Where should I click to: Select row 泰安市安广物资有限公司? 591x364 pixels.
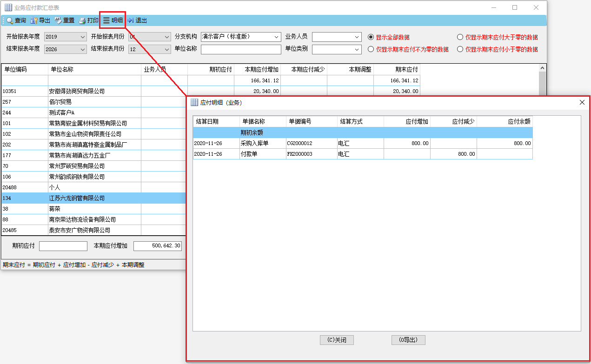click(93, 230)
